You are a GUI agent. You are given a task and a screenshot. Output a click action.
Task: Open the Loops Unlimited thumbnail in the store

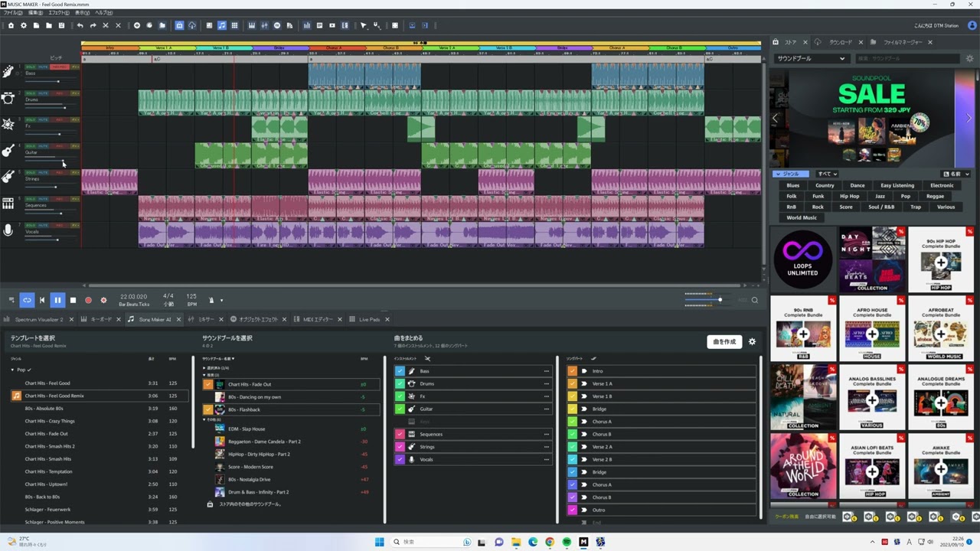[802, 259]
